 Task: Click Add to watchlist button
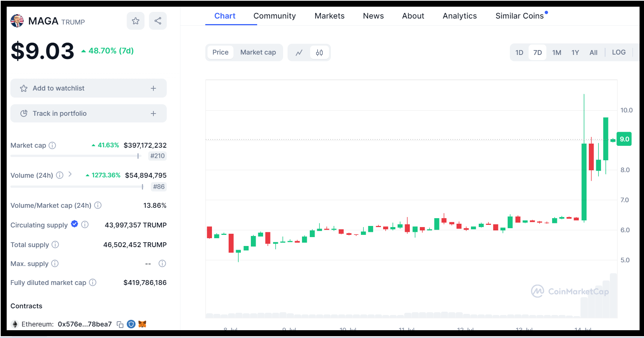[x=89, y=88]
